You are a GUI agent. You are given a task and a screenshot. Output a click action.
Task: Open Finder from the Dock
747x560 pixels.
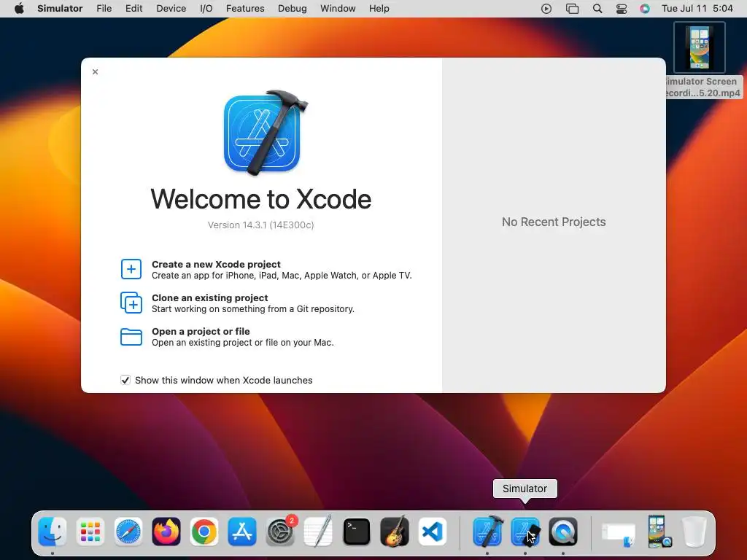[x=53, y=532]
